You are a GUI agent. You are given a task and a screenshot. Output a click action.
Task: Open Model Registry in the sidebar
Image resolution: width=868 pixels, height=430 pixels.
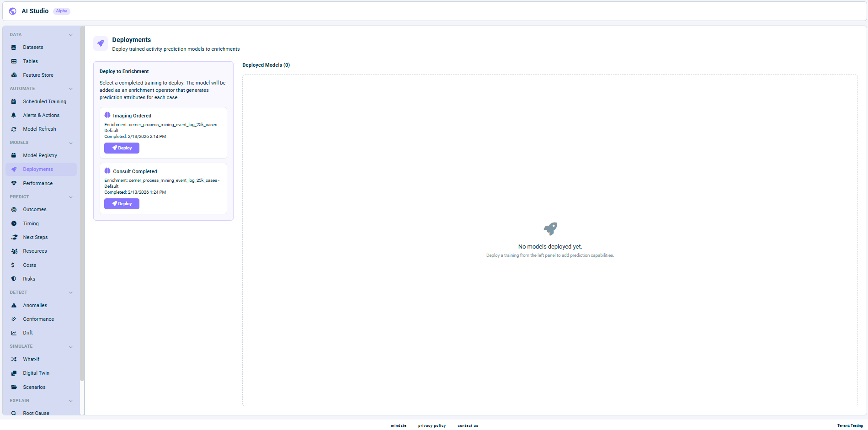pos(41,155)
